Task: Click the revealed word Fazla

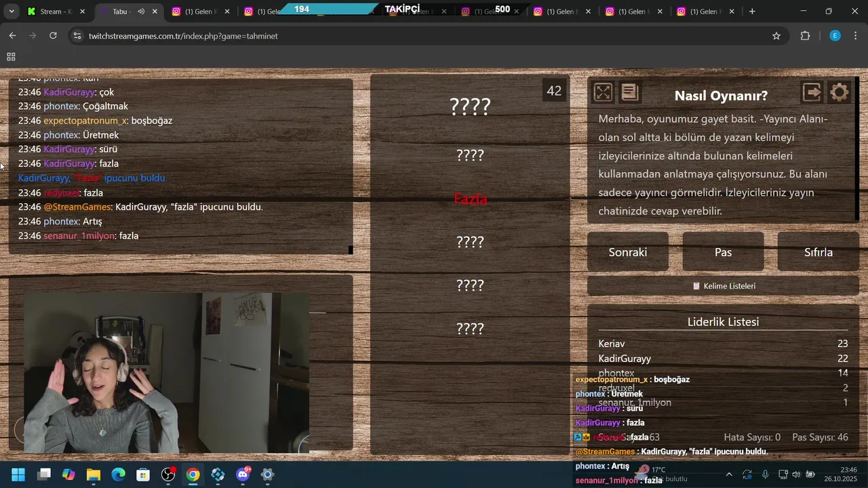Action: (x=470, y=199)
